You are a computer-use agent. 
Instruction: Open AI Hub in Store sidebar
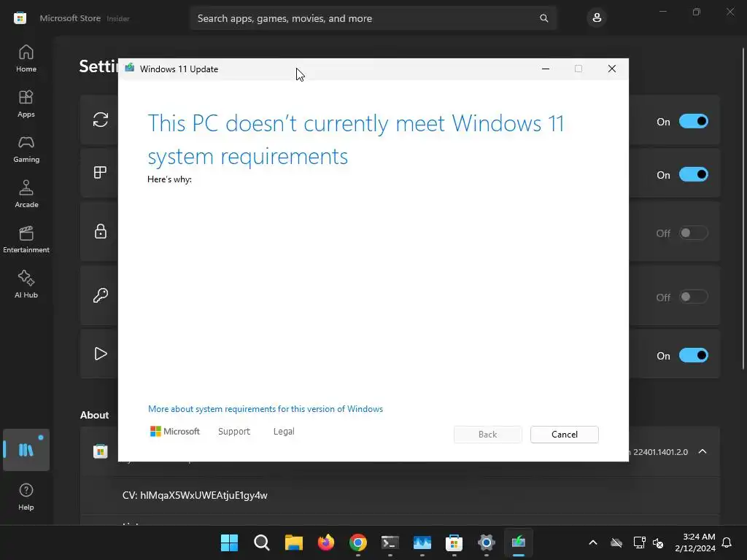tap(26, 285)
